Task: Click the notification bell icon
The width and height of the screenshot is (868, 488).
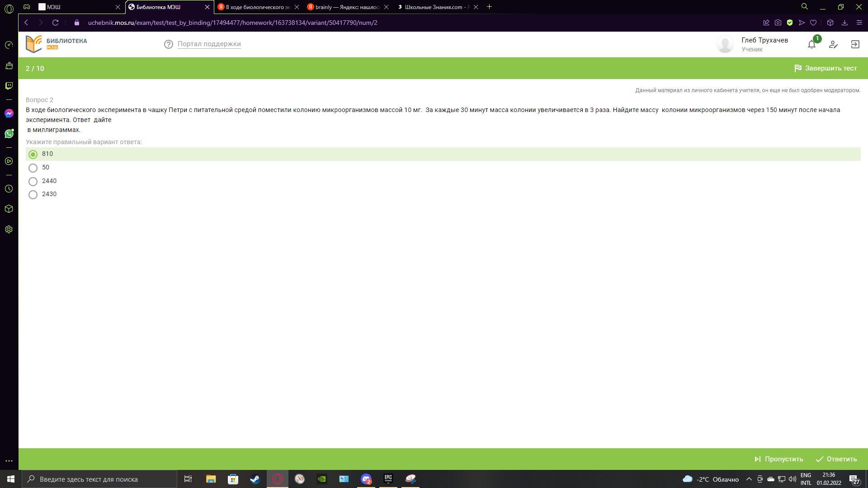Action: coord(812,44)
